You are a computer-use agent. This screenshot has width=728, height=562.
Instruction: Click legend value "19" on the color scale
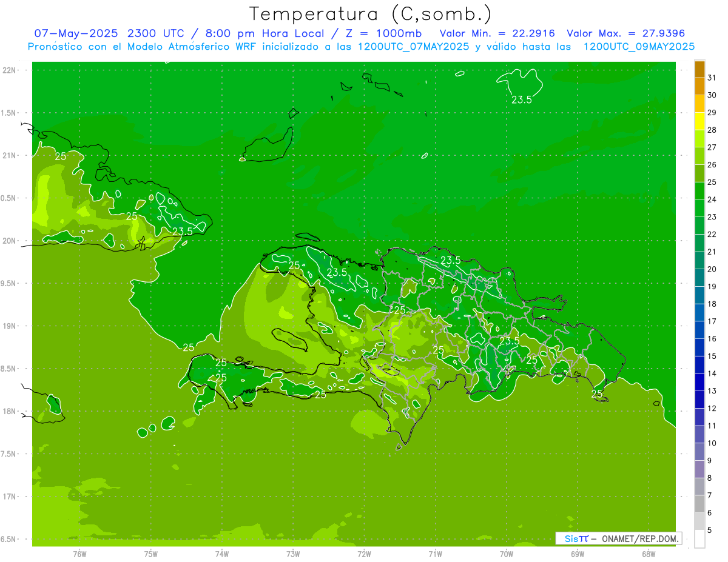click(x=712, y=287)
